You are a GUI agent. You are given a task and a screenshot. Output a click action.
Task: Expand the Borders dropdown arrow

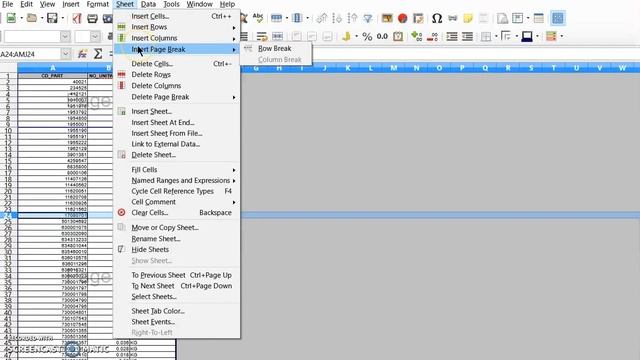tap(496, 37)
